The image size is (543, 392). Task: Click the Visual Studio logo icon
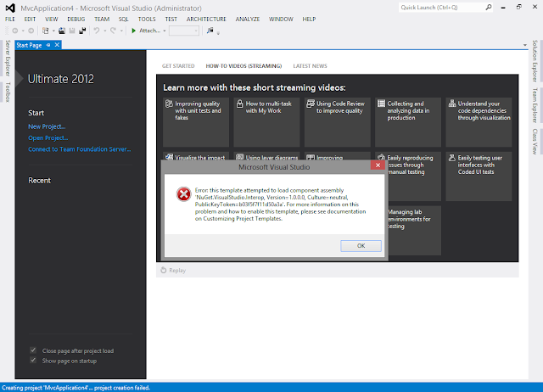10,8
